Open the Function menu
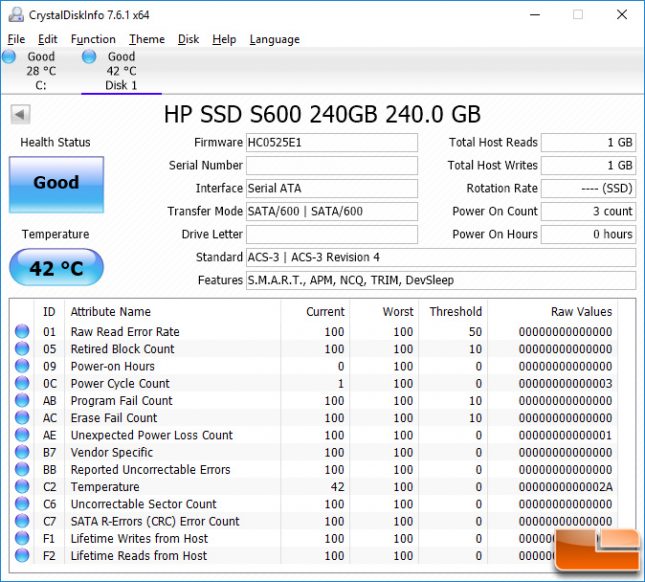645x582 pixels. (x=93, y=39)
